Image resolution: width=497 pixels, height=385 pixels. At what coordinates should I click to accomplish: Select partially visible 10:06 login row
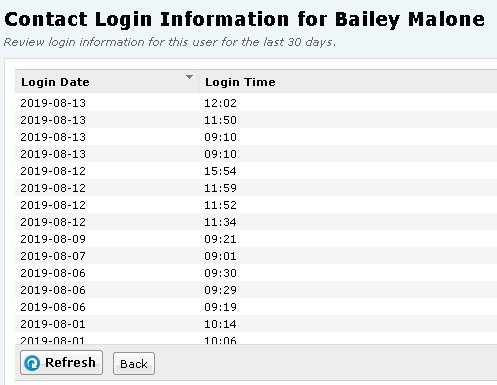(x=256, y=339)
